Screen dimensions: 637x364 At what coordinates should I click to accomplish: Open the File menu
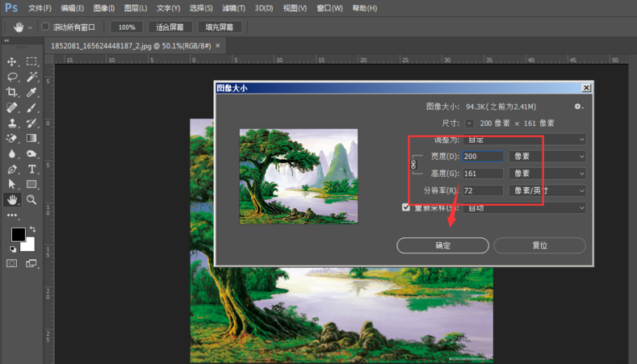(40, 8)
